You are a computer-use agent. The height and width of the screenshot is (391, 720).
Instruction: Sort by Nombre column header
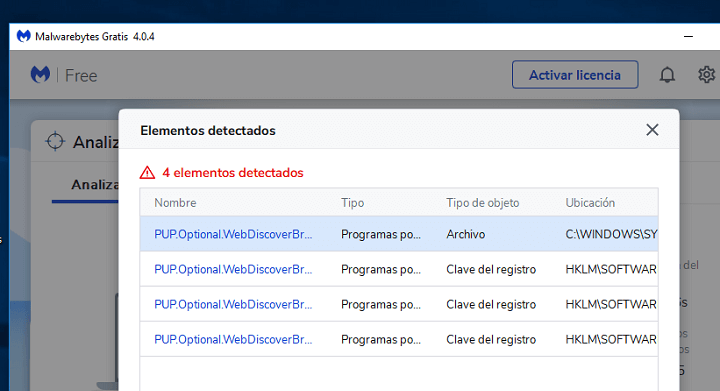point(175,203)
